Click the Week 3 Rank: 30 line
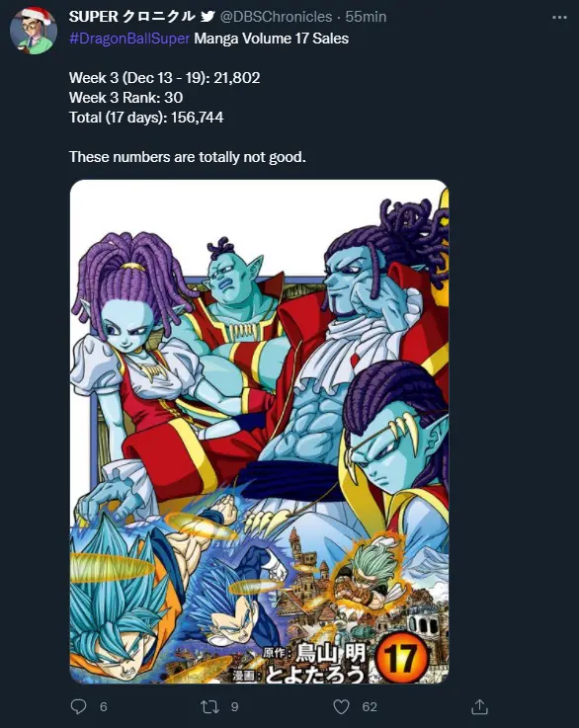The width and height of the screenshot is (579, 728). coord(125,98)
